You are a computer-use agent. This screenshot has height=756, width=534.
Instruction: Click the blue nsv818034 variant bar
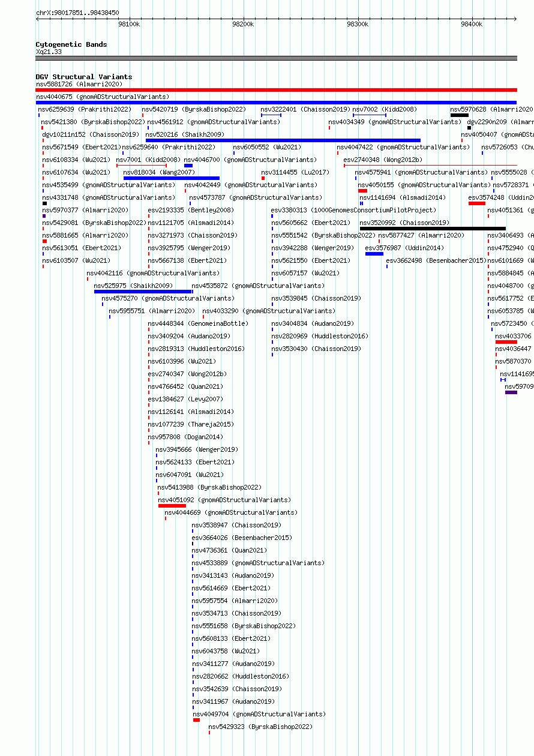(172, 178)
